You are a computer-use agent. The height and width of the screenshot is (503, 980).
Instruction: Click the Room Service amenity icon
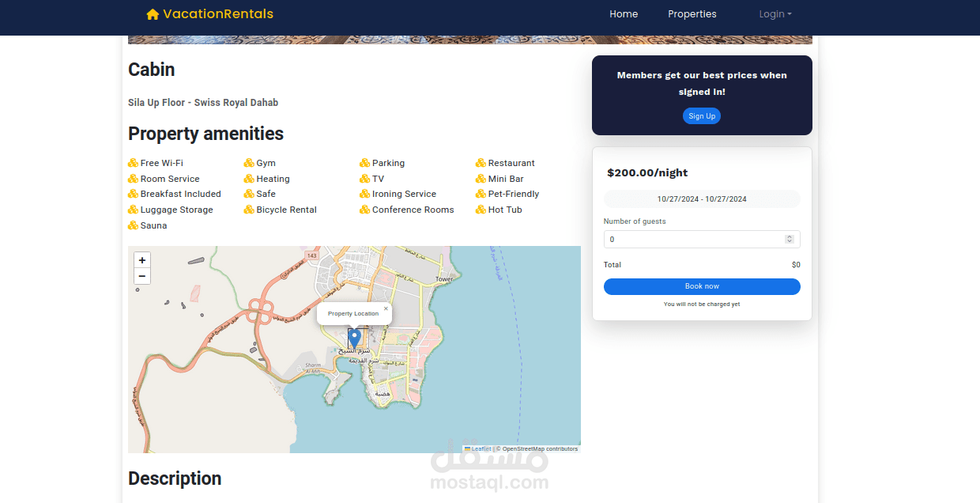click(x=133, y=179)
